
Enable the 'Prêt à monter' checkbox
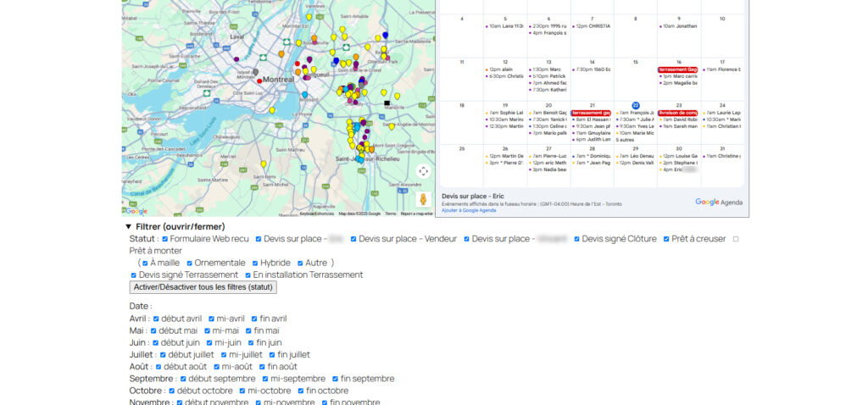point(736,239)
